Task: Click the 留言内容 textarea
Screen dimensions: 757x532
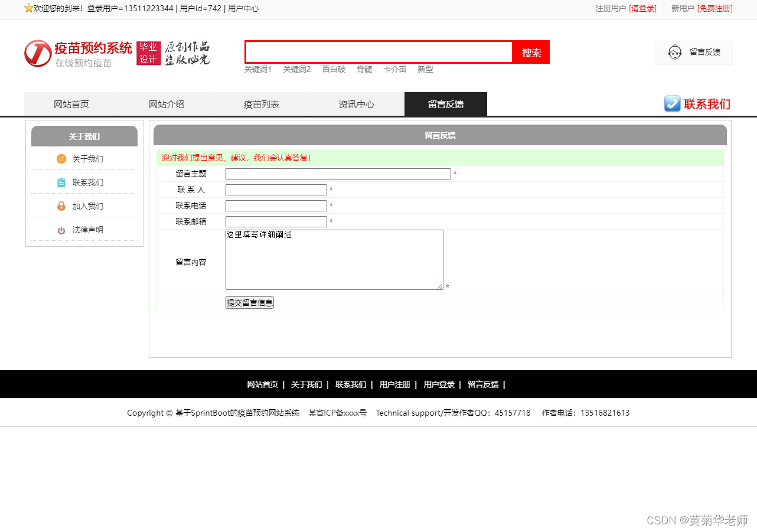Action: click(x=334, y=260)
